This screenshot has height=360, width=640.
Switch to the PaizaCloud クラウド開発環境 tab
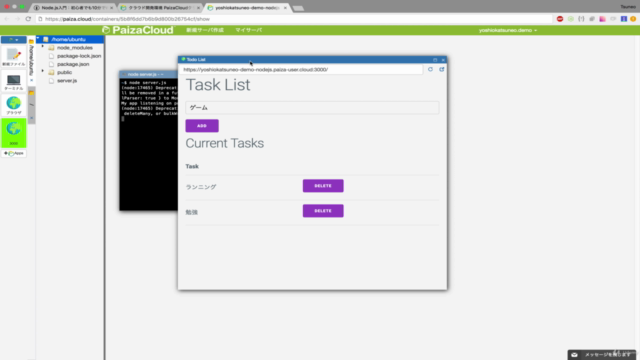(x=160, y=8)
